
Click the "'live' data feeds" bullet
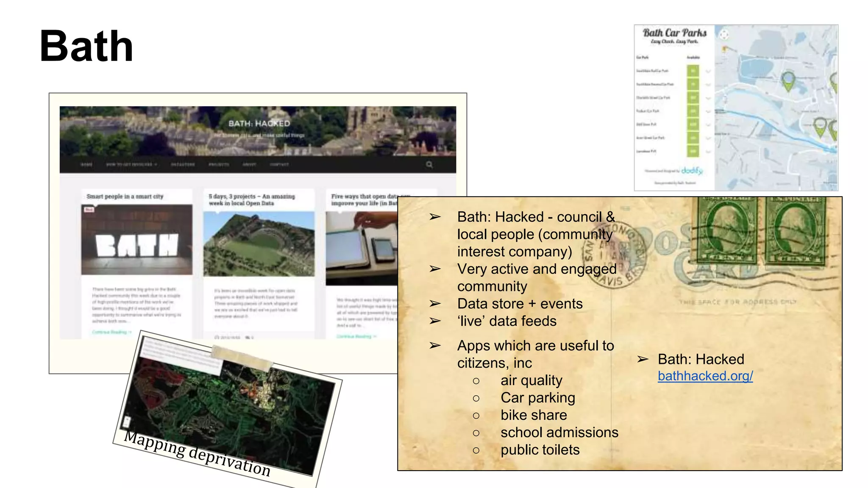tap(506, 321)
